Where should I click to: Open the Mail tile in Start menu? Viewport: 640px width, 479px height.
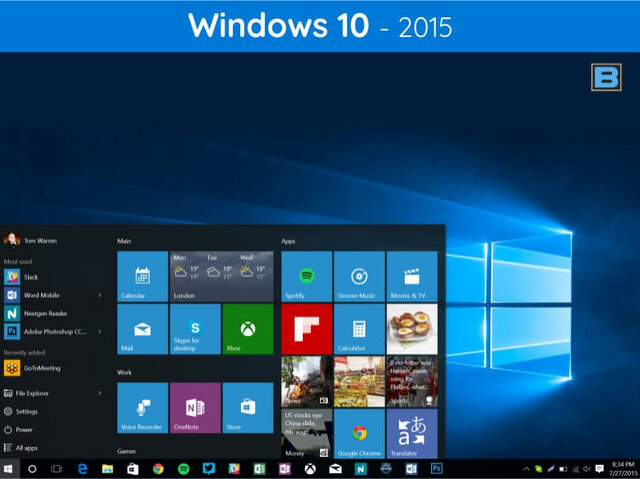(142, 329)
